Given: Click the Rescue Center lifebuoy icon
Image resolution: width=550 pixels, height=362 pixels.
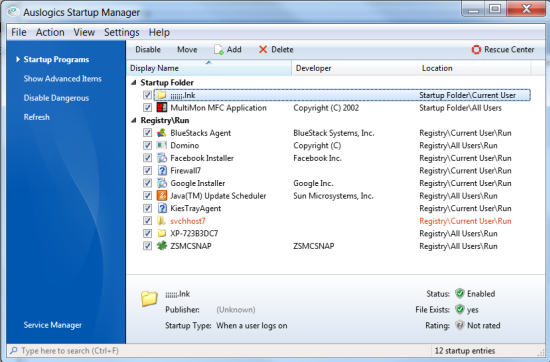Looking at the screenshot, I should tap(476, 49).
